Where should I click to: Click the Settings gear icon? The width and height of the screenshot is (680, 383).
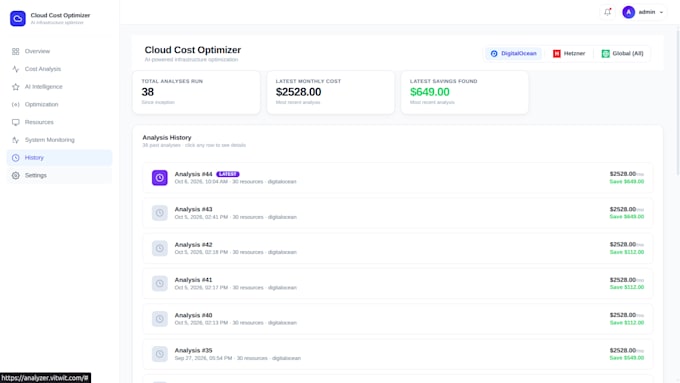16,176
